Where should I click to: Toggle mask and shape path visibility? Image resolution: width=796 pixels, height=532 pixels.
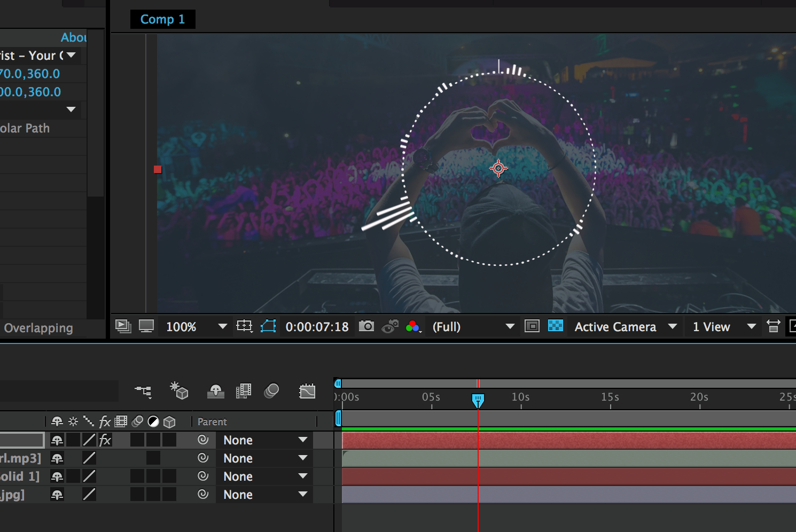pyautogui.click(x=268, y=326)
